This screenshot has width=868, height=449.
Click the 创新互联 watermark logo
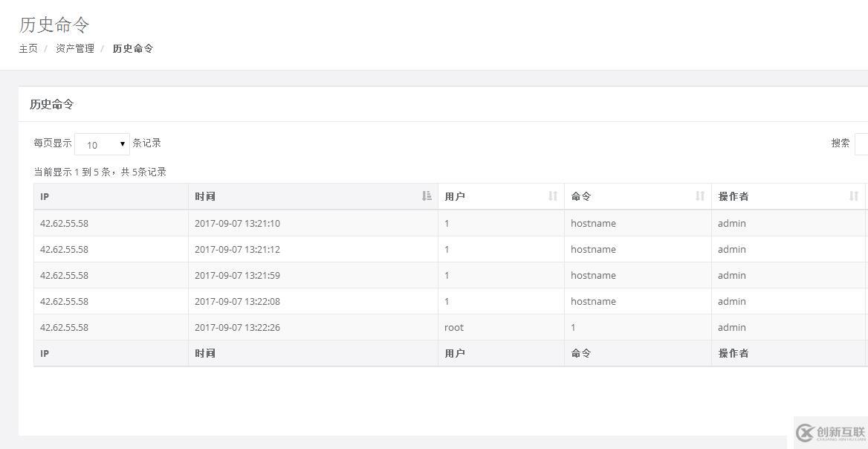(830, 433)
